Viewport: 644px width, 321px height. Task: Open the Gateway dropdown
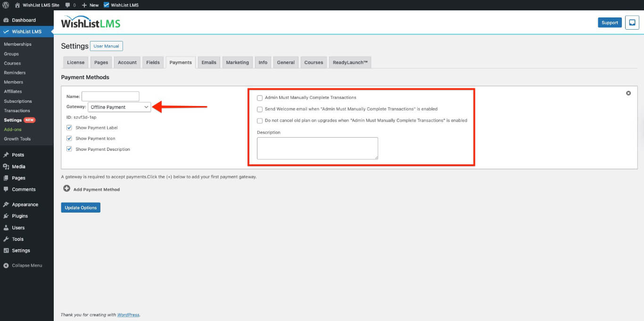(x=119, y=107)
